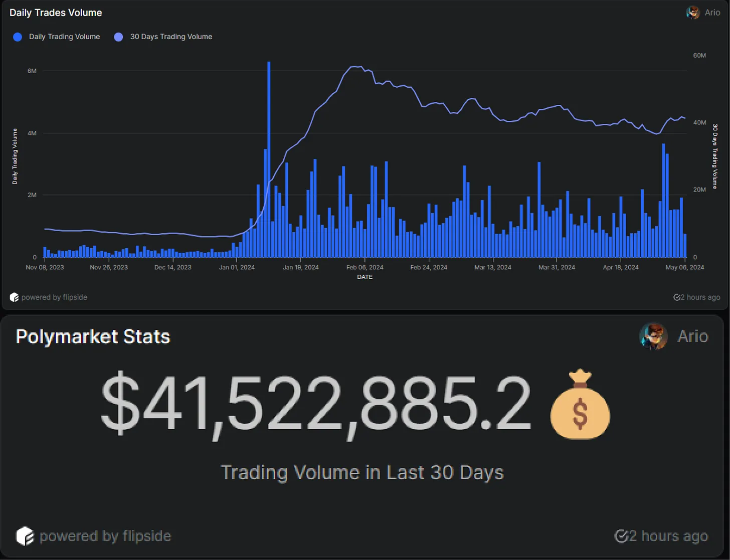Click the 'Jan 01, 2024' axis label
730x560 pixels.
(x=237, y=267)
